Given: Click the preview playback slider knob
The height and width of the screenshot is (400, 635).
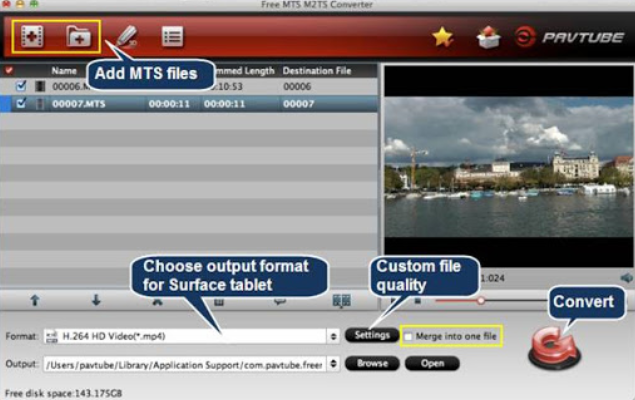Looking at the screenshot, I should [480, 301].
